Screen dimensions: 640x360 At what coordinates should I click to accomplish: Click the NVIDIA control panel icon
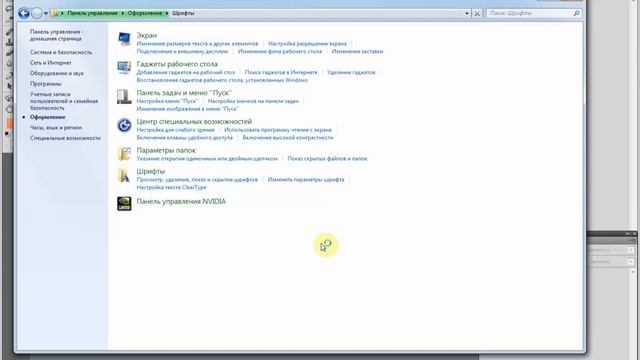tap(124, 203)
